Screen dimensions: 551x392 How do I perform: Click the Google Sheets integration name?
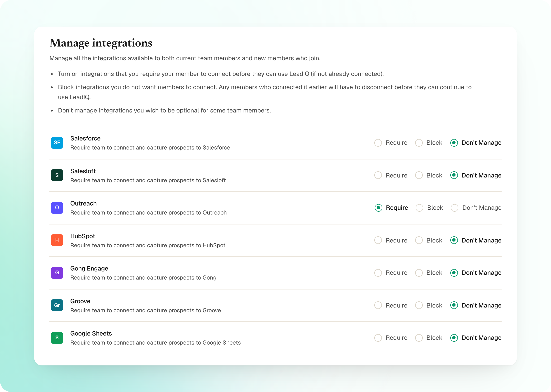(x=91, y=334)
